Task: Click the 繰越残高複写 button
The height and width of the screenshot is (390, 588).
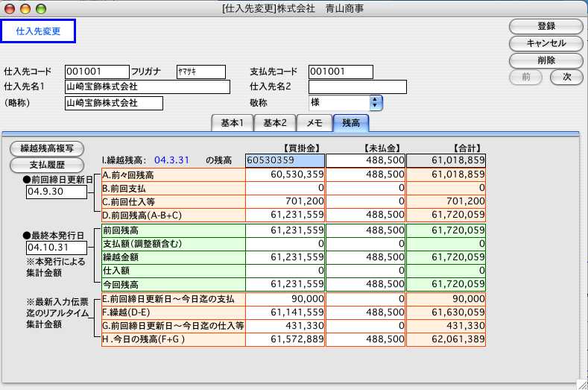Action: 47,148
